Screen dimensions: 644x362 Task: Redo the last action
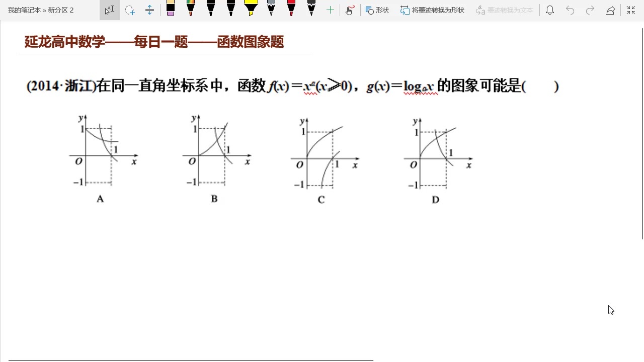tap(590, 10)
